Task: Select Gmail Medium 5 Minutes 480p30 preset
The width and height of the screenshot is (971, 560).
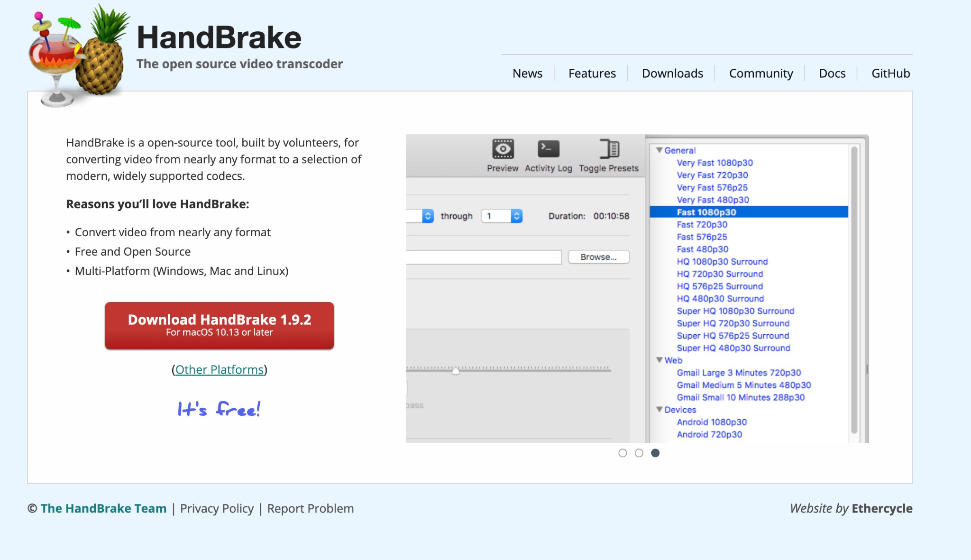Action: 744,385
